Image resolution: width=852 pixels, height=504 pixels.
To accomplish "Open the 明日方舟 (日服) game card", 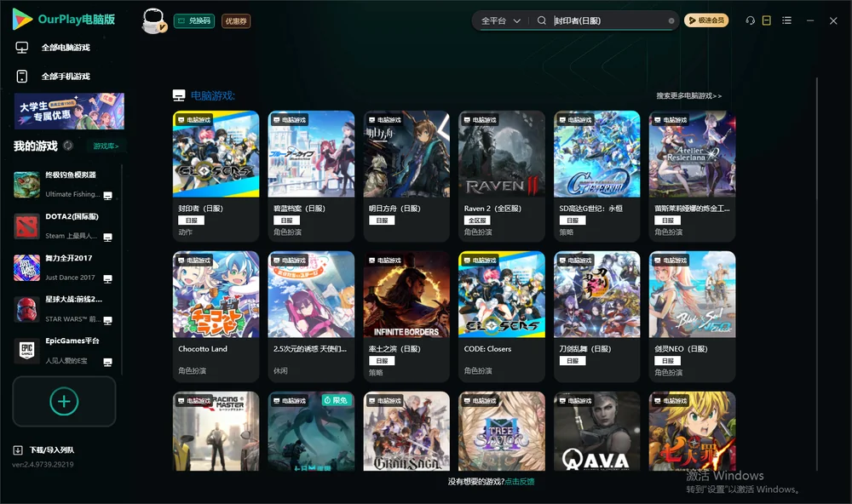I will click(x=406, y=176).
